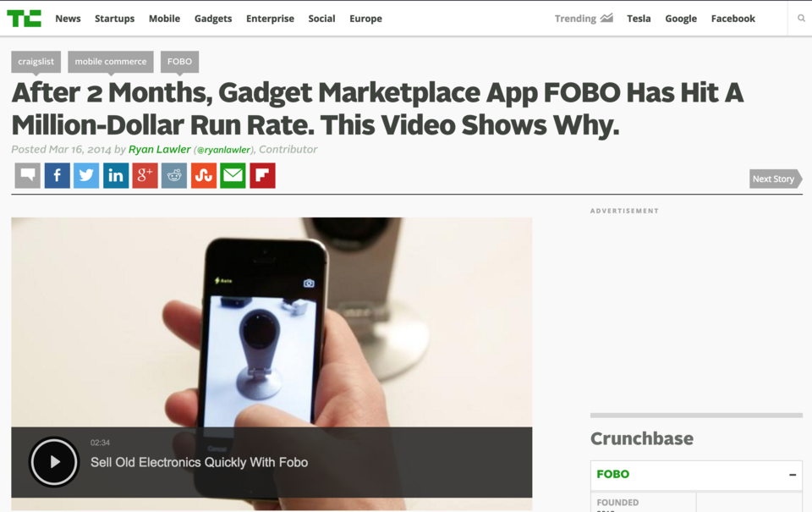
Task: Open the mobile commerce tag
Action: [110, 62]
